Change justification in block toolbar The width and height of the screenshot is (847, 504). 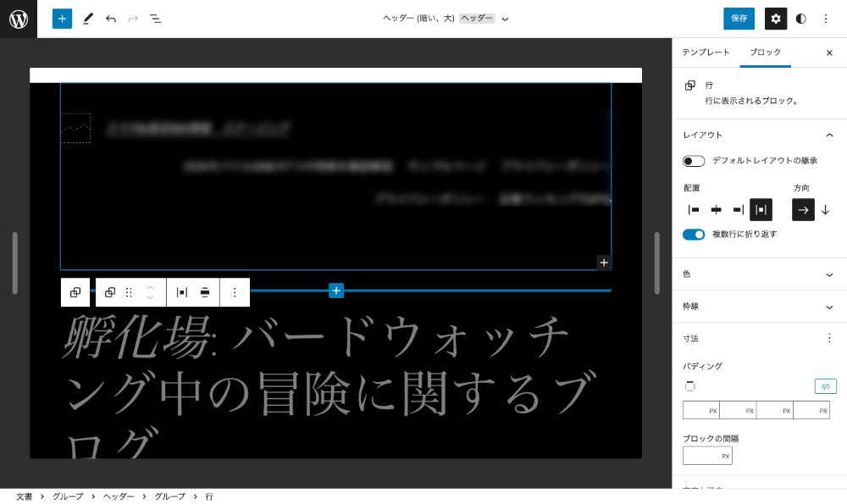[x=182, y=292]
